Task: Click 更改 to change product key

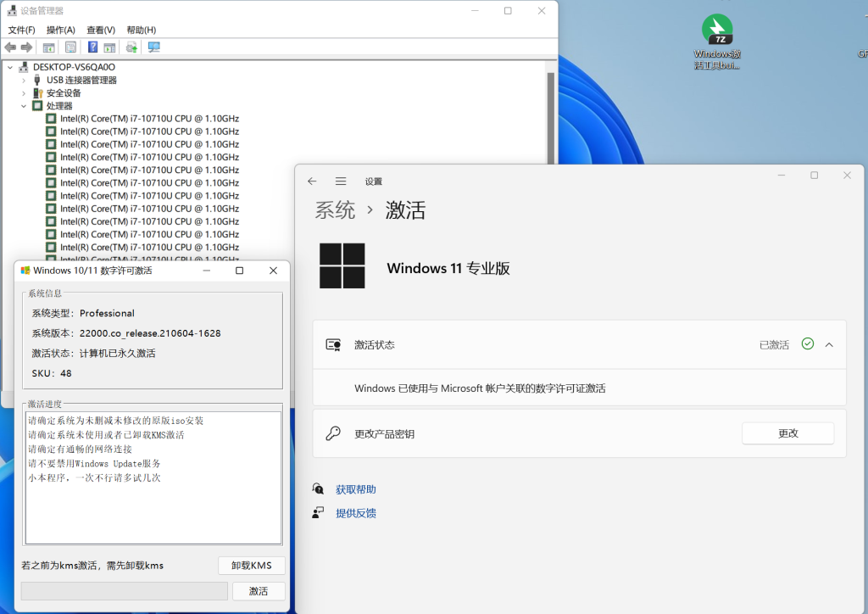Action: click(787, 433)
